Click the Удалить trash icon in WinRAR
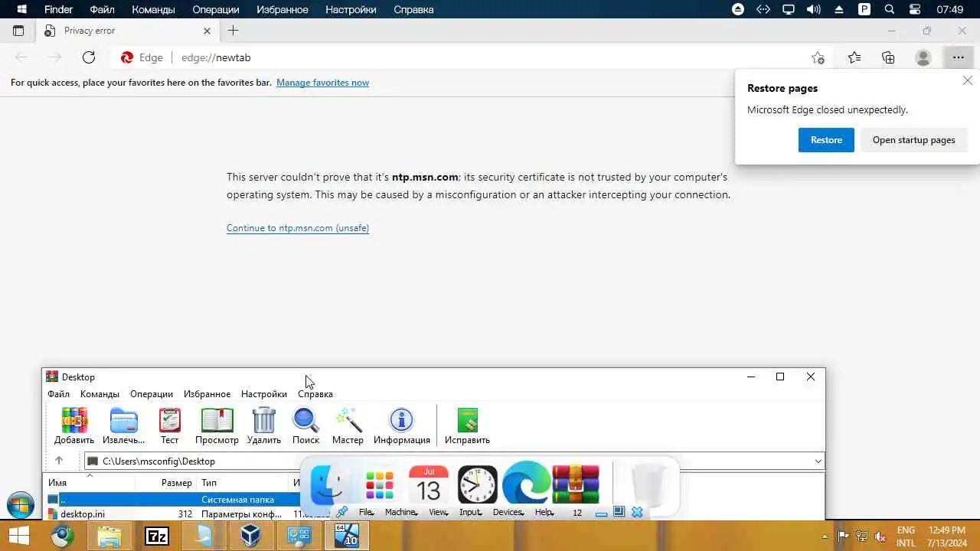This screenshot has height=551, width=980. tap(264, 425)
